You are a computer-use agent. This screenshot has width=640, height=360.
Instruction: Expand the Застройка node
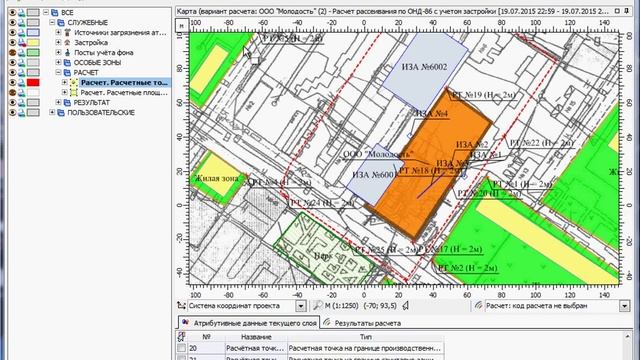(x=58, y=42)
